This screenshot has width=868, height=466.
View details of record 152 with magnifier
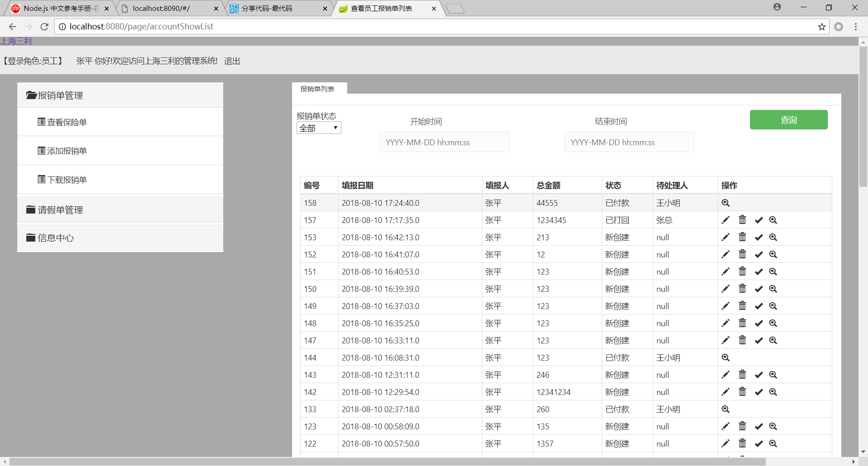click(x=773, y=255)
